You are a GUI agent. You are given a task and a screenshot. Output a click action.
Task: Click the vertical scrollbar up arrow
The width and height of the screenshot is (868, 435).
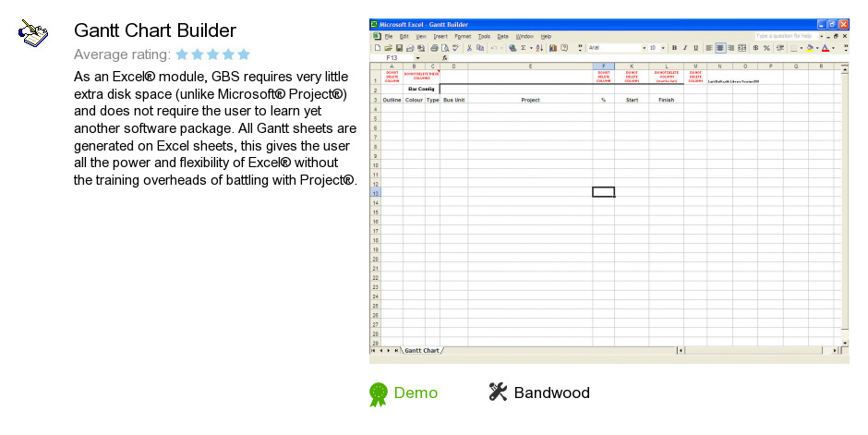(844, 68)
